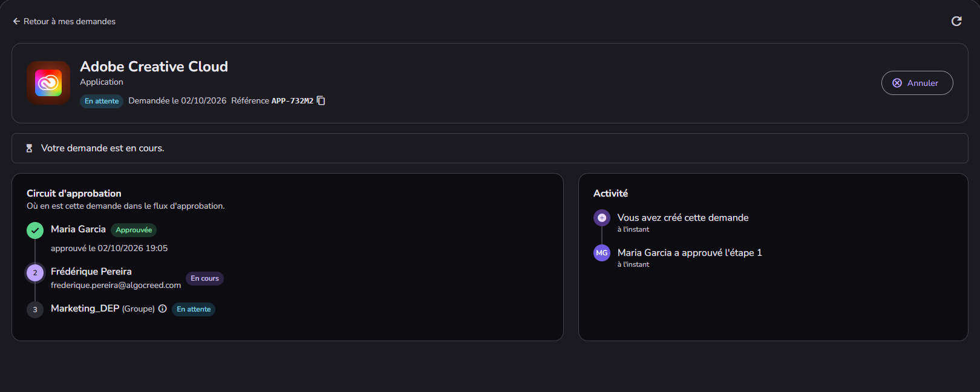Click the info icon beside Marketing_DEP group
Screen dimensions: 980x392
tap(162, 309)
